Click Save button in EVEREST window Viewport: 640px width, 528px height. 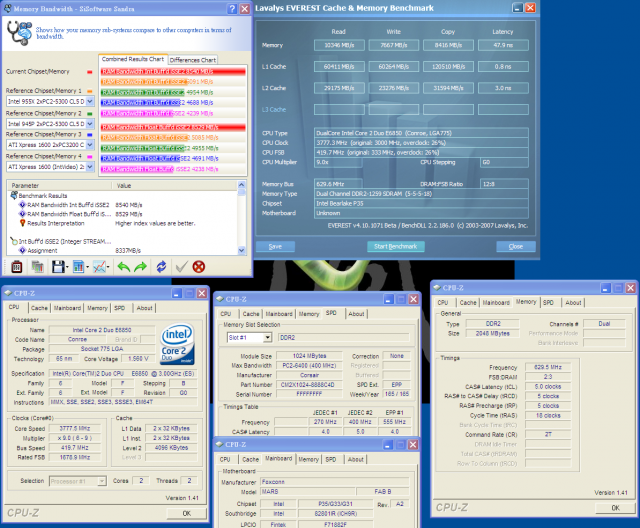275,246
